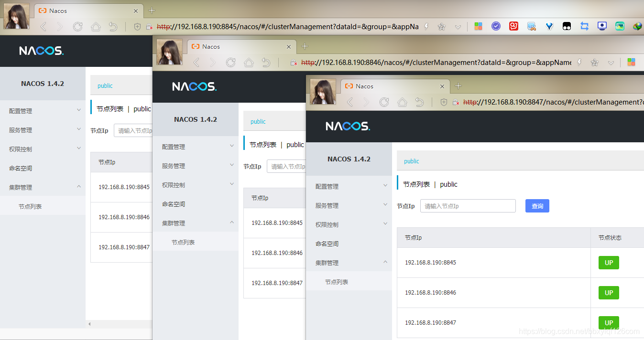Open home page in the 8847 window
Screen dimensions: 644x340
[x=402, y=102]
